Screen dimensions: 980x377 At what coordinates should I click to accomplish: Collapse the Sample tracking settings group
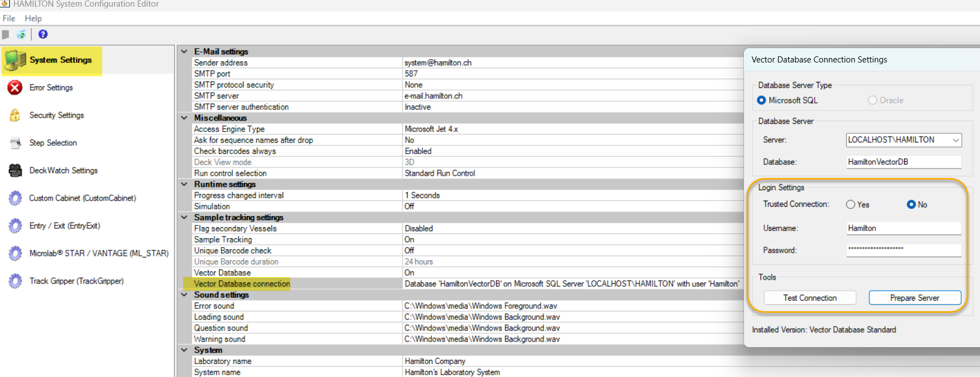click(184, 217)
